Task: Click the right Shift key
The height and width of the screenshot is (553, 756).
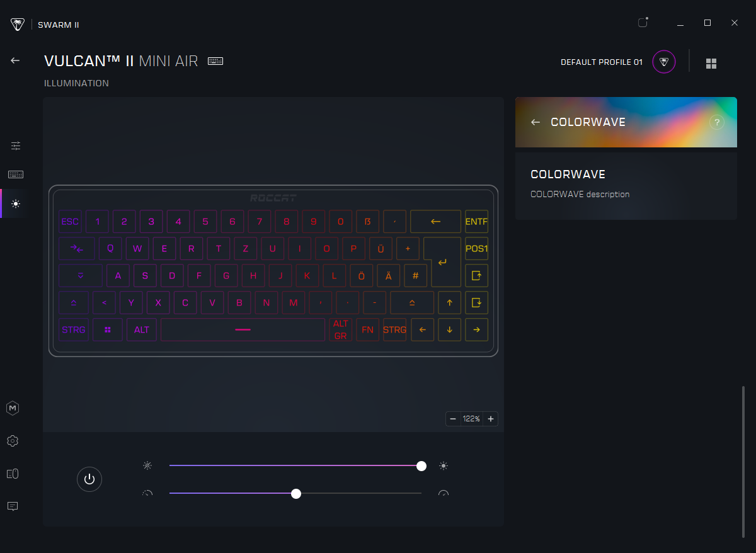Action: 412,303
